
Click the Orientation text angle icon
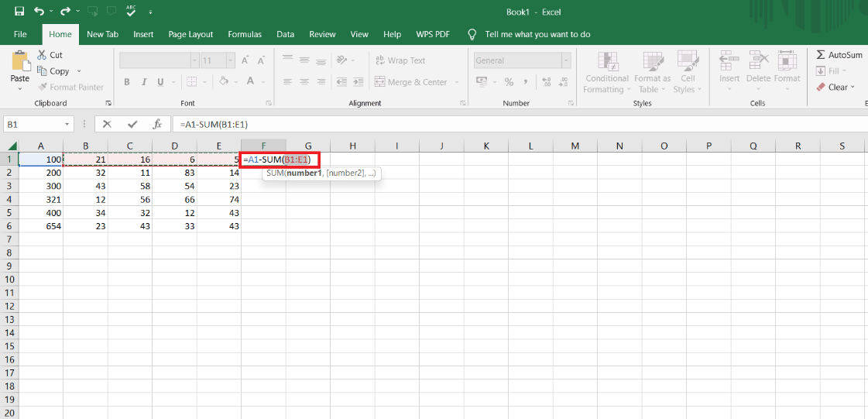341,60
